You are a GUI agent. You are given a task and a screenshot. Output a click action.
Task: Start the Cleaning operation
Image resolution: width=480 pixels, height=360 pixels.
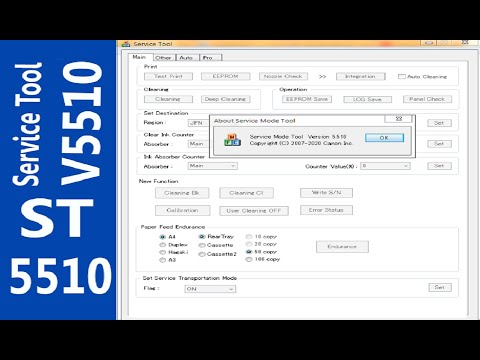tap(168, 99)
